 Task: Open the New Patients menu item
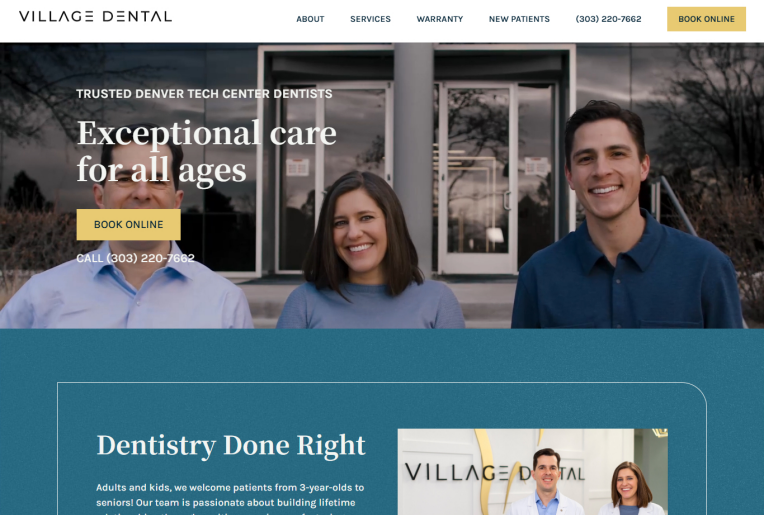[519, 19]
